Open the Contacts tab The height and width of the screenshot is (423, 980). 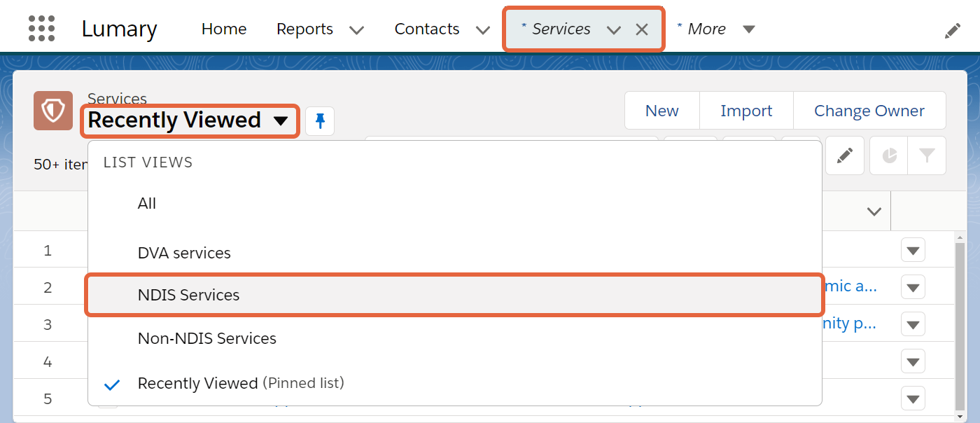tap(427, 29)
